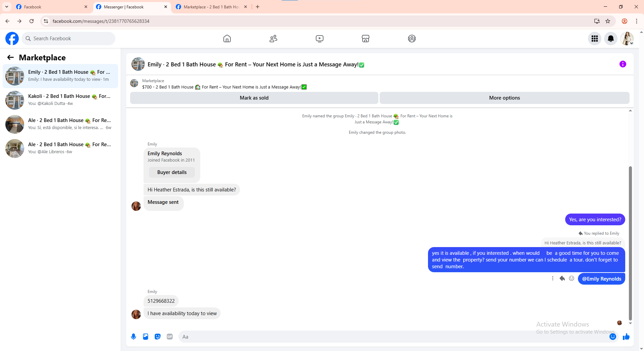This screenshot has width=644, height=351.
Task: Click the Facebook logo icon
Action: (12, 39)
